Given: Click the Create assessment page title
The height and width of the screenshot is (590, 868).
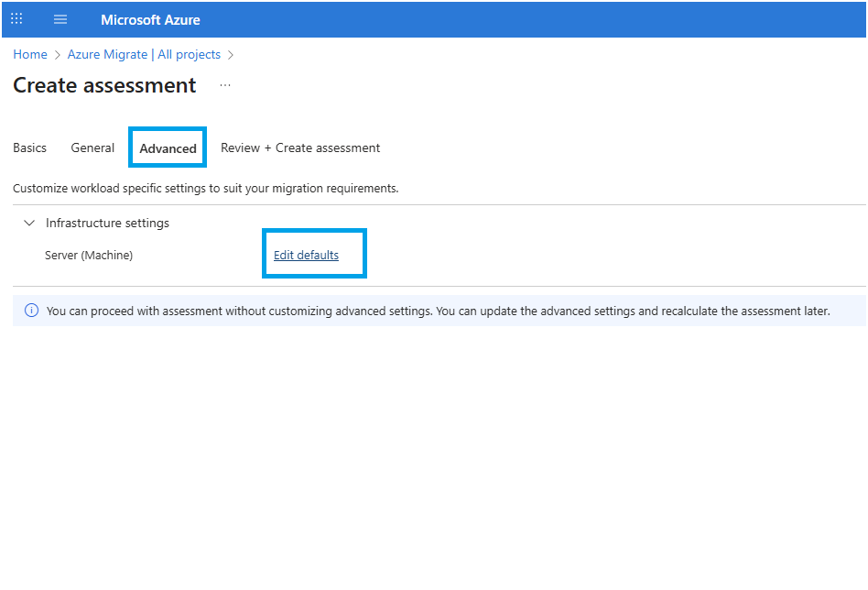Looking at the screenshot, I should (104, 85).
